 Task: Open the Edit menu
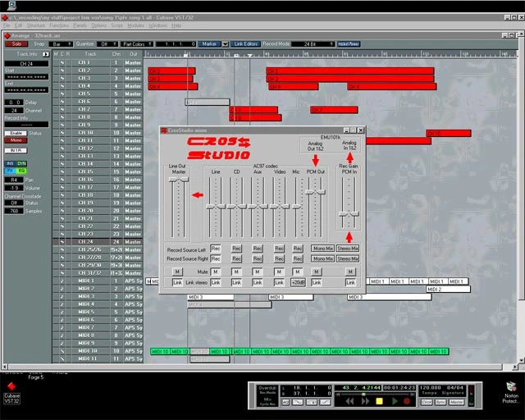click(x=18, y=25)
